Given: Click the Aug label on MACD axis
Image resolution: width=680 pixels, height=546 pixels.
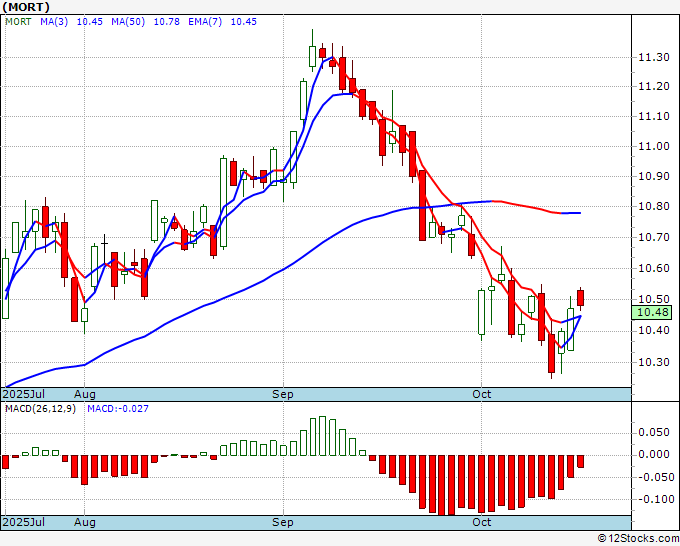Looking at the screenshot, I should point(85,522).
